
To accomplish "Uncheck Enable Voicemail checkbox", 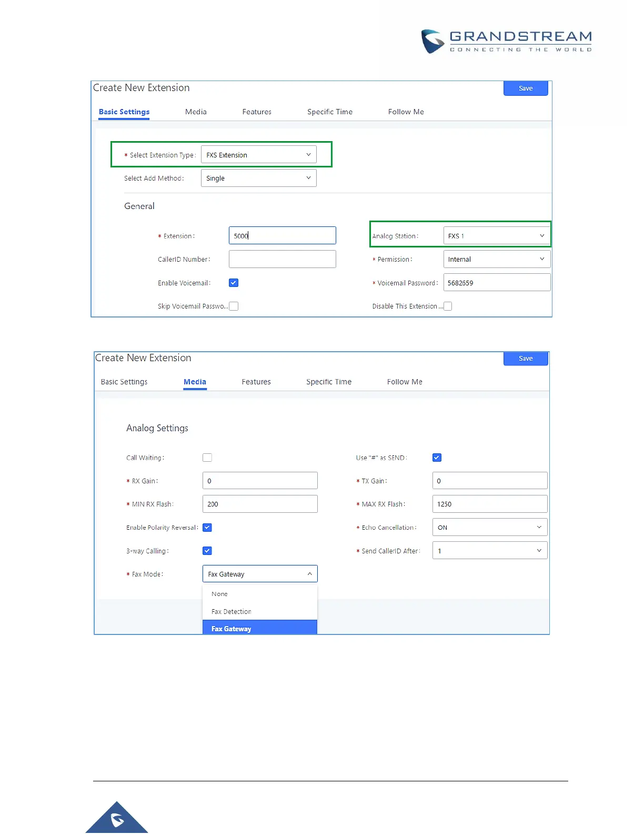I will [x=234, y=283].
